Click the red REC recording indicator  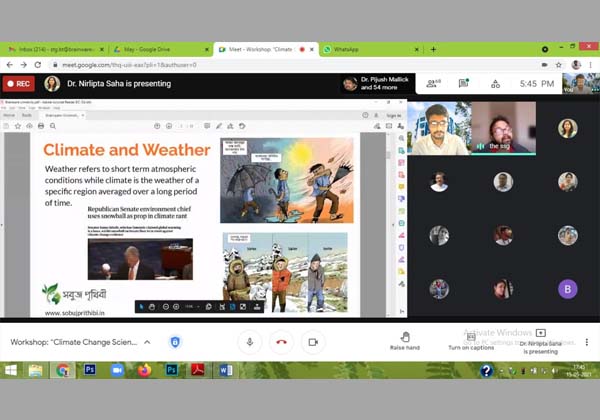coord(18,84)
